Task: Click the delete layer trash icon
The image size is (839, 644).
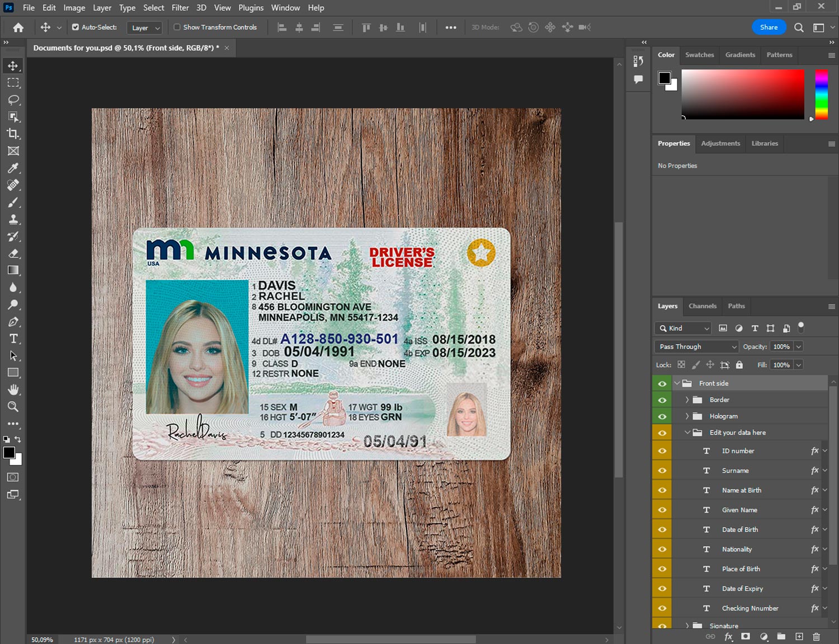Action: pyautogui.click(x=816, y=637)
